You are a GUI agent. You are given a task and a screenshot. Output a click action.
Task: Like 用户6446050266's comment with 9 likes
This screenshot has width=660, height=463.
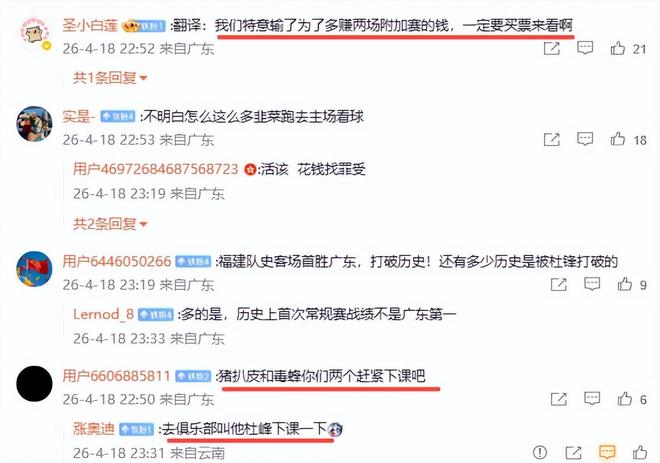pos(625,285)
